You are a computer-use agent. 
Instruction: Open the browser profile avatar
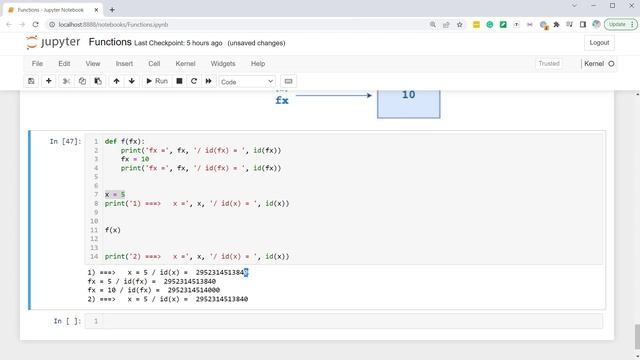[x=596, y=24]
